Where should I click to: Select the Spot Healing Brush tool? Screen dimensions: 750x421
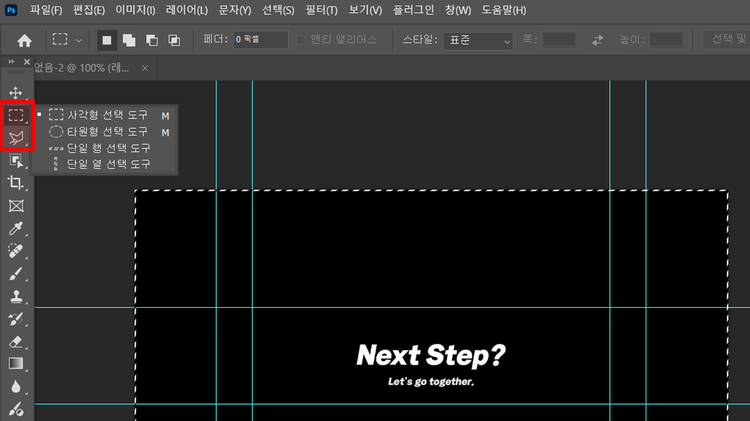pos(16,251)
